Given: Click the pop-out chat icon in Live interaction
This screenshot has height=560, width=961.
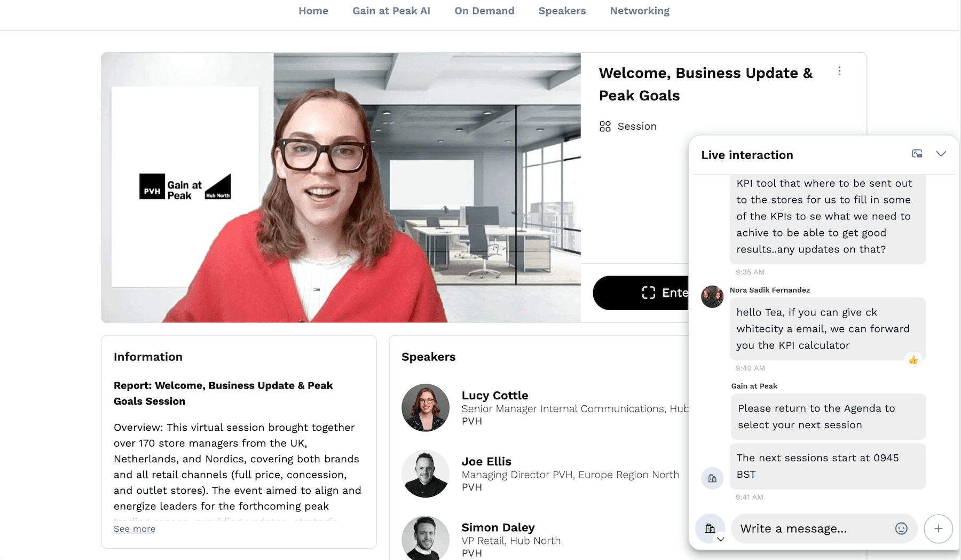Looking at the screenshot, I should coord(917,154).
